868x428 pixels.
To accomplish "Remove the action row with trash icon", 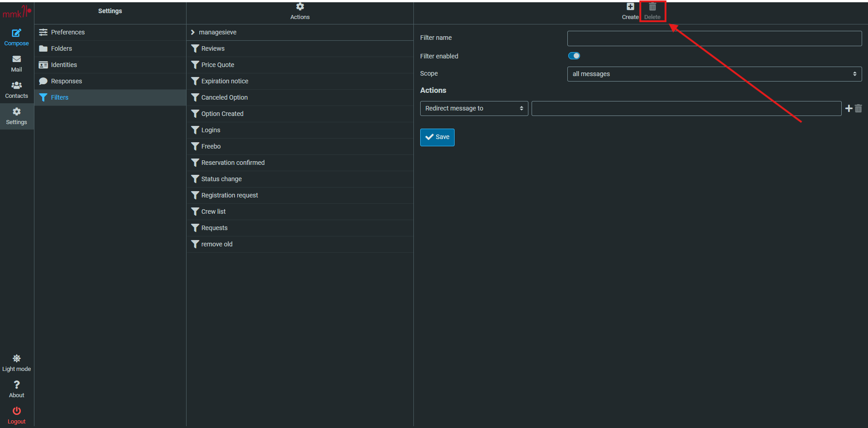I will click(x=858, y=108).
